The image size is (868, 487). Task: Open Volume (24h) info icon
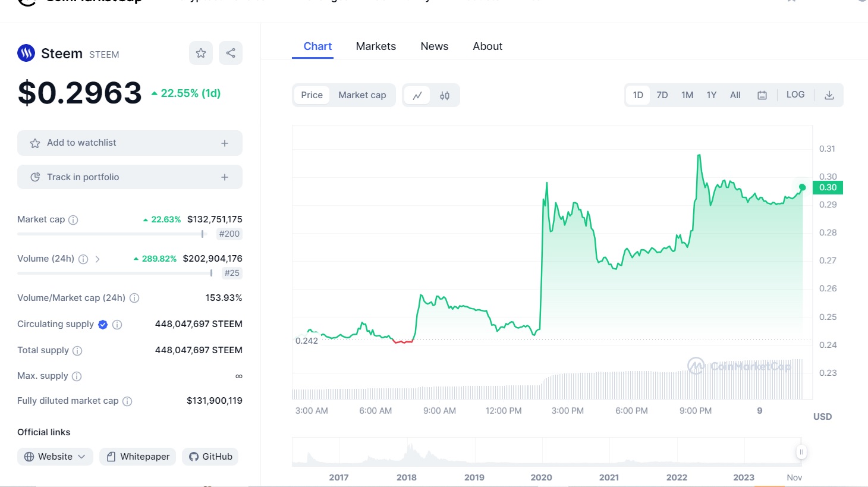83,259
